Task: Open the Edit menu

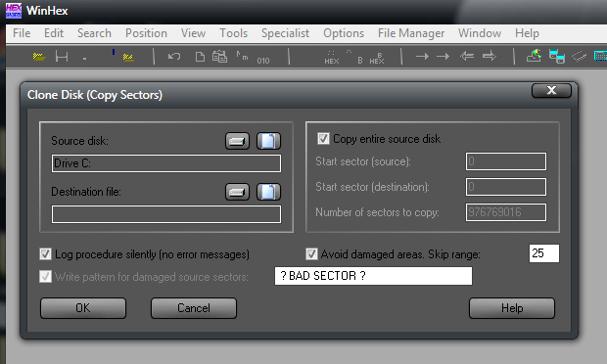Action: pos(54,33)
